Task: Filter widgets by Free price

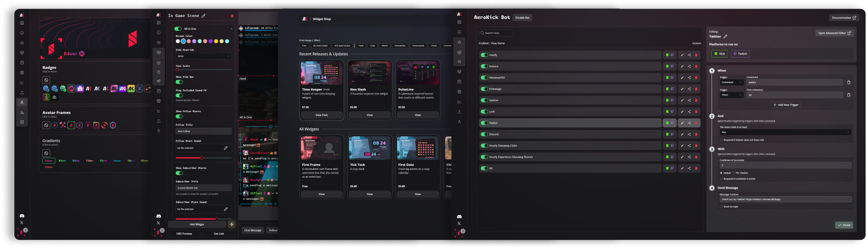Action: pyautogui.click(x=304, y=46)
